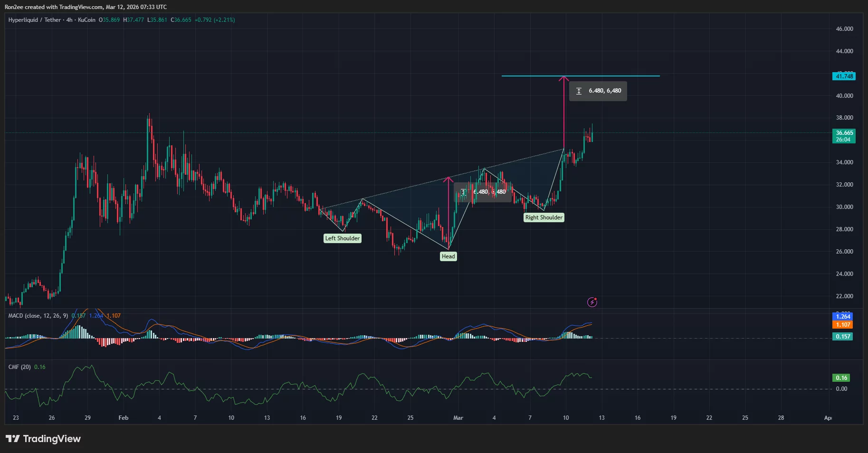The height and width of the screenshot is (453, 868).
Task: Click the Right Shoulder pattern label
Action: pyautogui.click(x=544, y=217)
